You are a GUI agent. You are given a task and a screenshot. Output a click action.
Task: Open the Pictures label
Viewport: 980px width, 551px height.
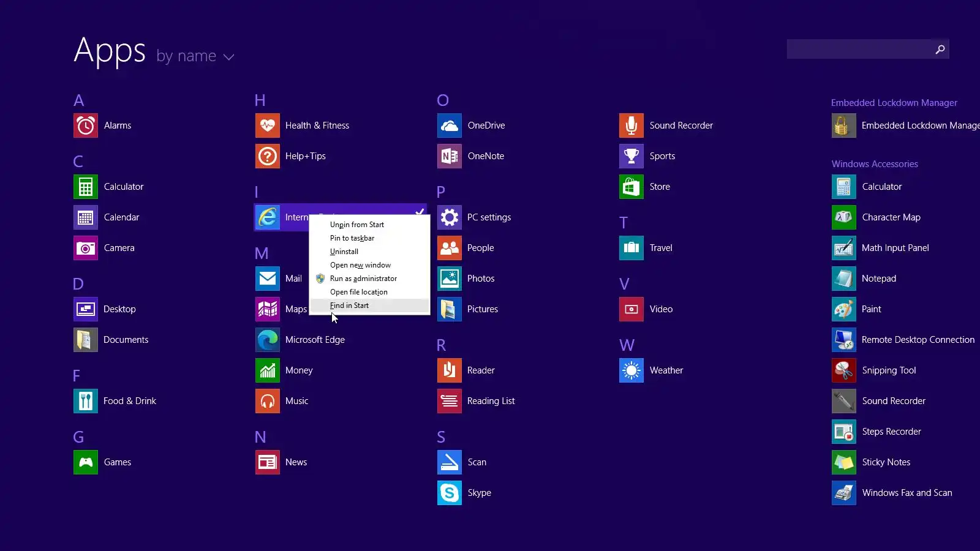click(483, 309)
